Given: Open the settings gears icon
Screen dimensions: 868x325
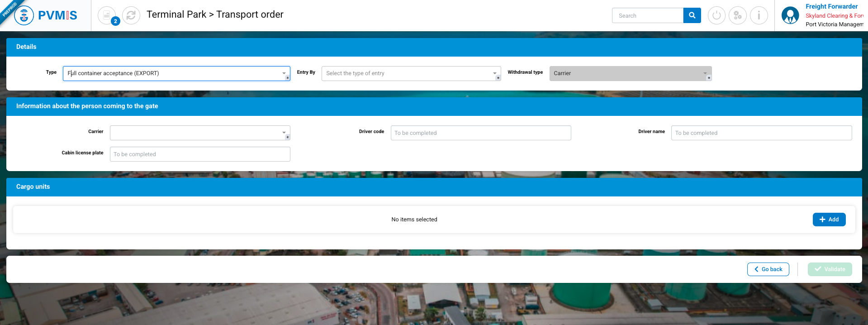Looking at the screenshot, I should click(x=738, y=15).
